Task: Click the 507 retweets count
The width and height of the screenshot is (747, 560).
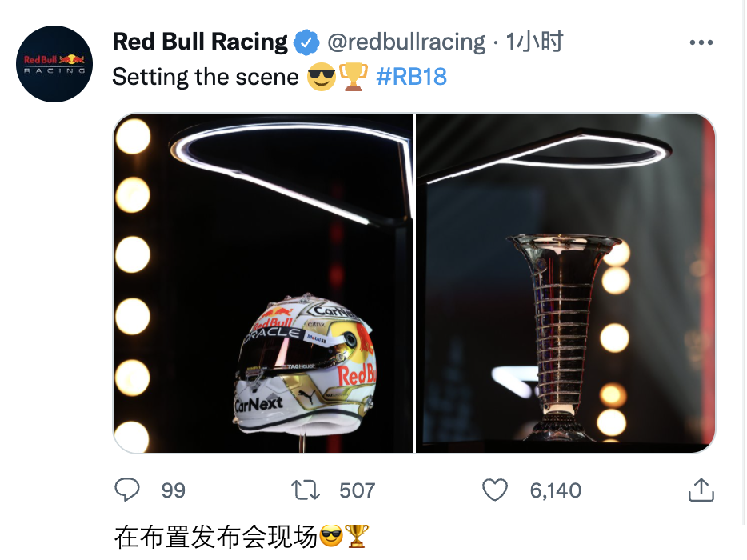Action: [357, 490]
